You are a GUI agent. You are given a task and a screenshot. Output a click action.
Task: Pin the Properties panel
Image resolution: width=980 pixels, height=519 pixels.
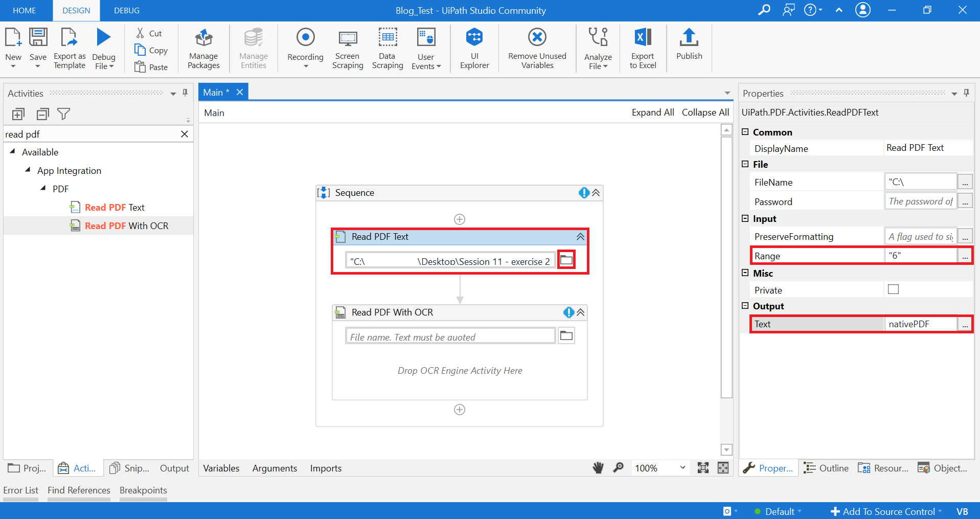click(x=966, y=93)
